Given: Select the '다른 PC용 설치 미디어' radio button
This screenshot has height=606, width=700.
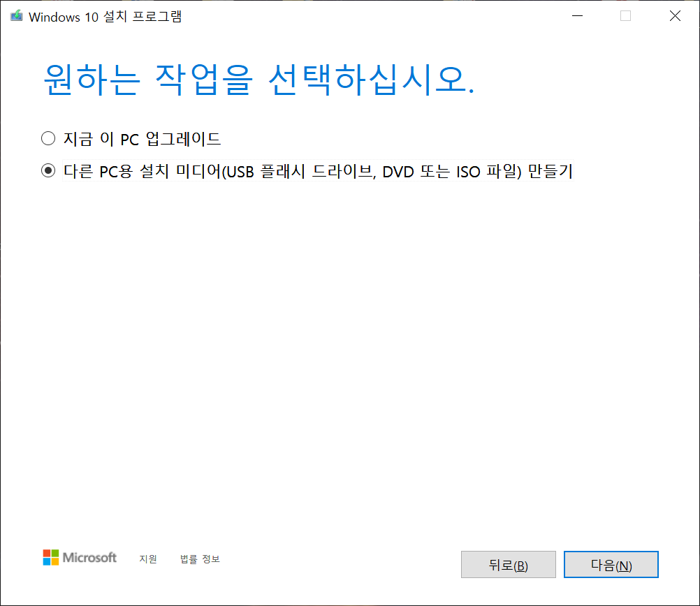Looking at the screenshot, I should (x=48, y=171).
